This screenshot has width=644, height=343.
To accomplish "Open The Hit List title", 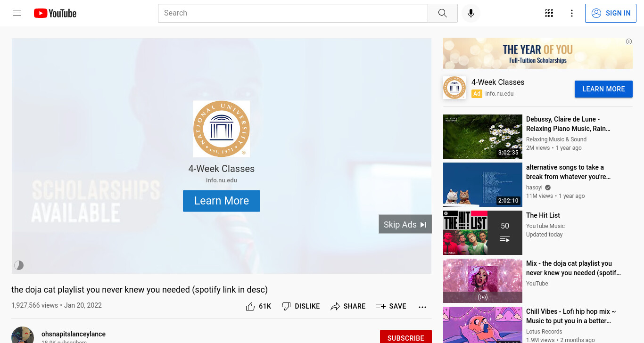I will tap(543, 215).
